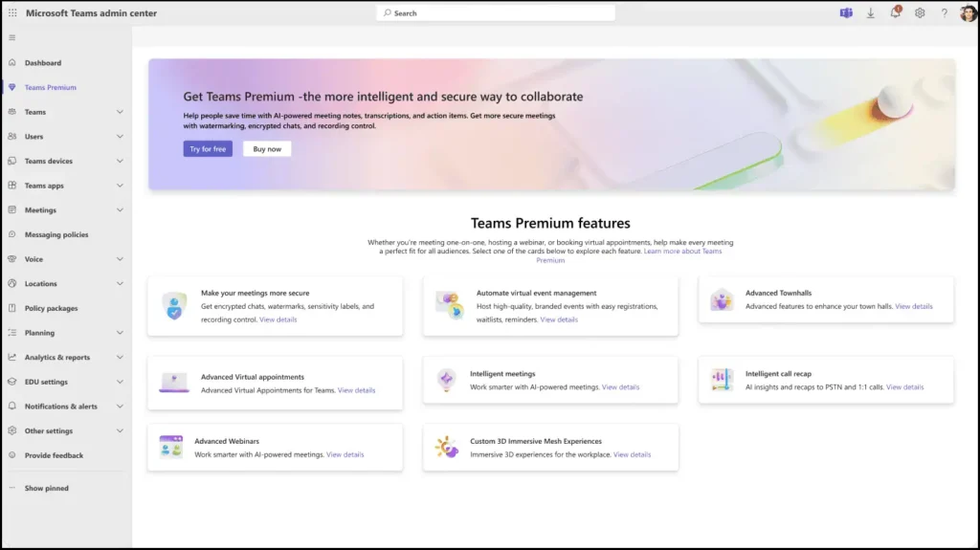
Task: Click the Other settings gear icon in sidebar
Action: point(11,430)
